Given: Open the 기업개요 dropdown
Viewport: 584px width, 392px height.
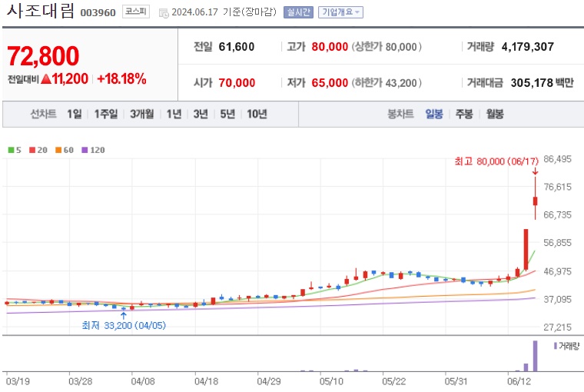Looking at the screenshot, I should (340, 12).
